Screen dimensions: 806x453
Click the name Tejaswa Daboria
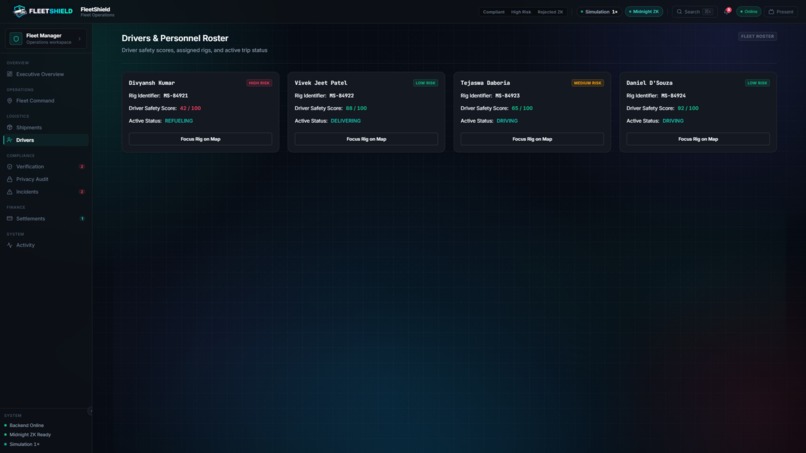coord(485,83)
